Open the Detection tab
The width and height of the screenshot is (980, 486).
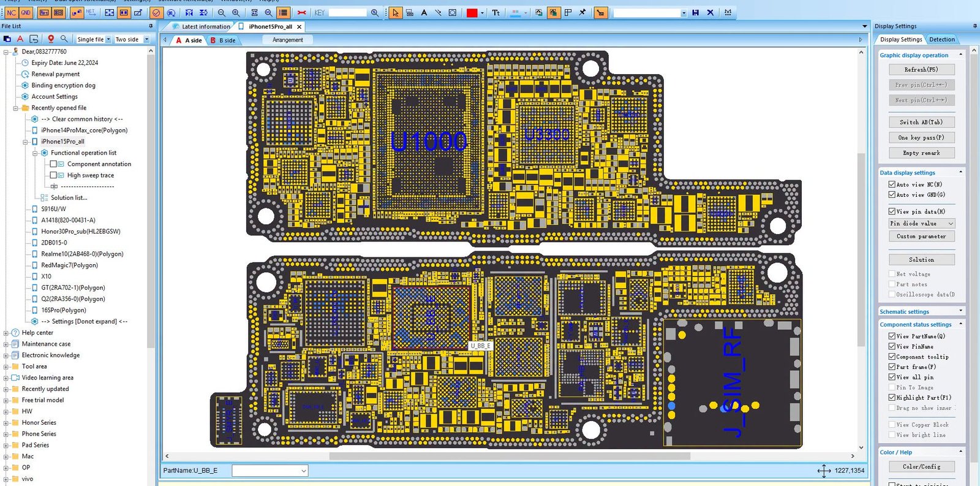[x=941, y=39]
